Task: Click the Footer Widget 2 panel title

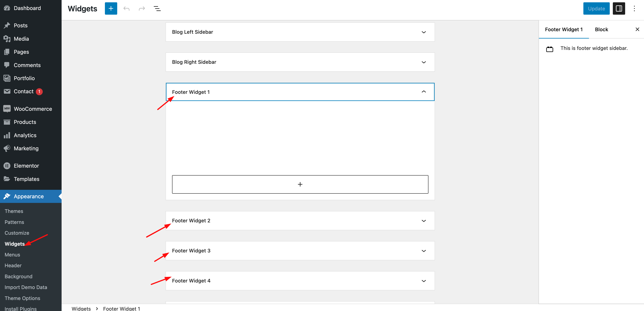Action: point(191,220)
